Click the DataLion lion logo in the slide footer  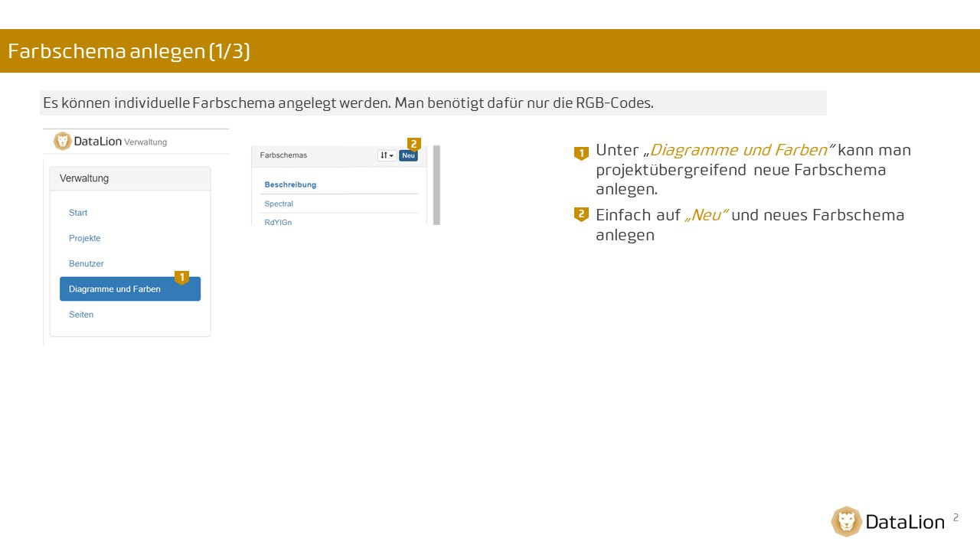coord(847,522)
